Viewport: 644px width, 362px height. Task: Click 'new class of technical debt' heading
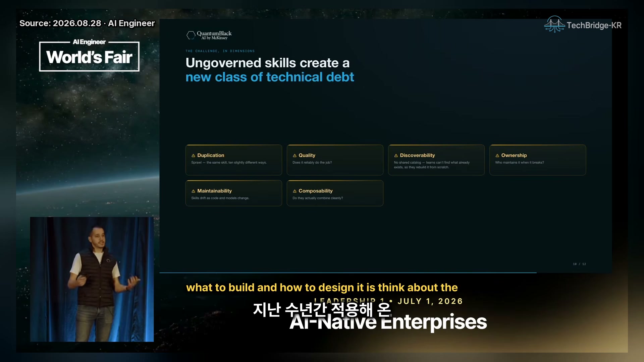pyautogui.click(x=270, y=77)
